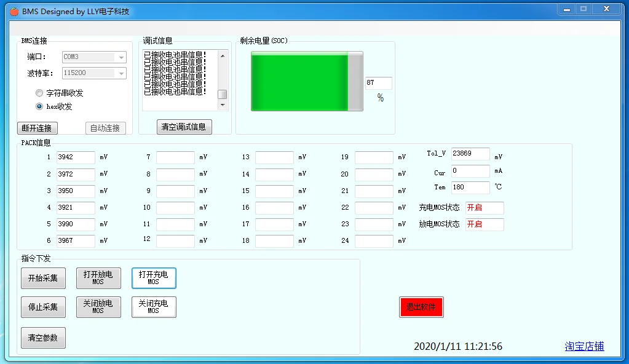Click the 断开连接 button
629x364 pixels.
click(38, 128)
